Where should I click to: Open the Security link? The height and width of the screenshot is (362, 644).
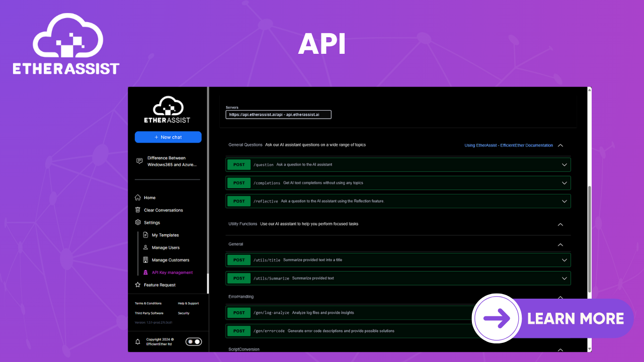point(184,313)
